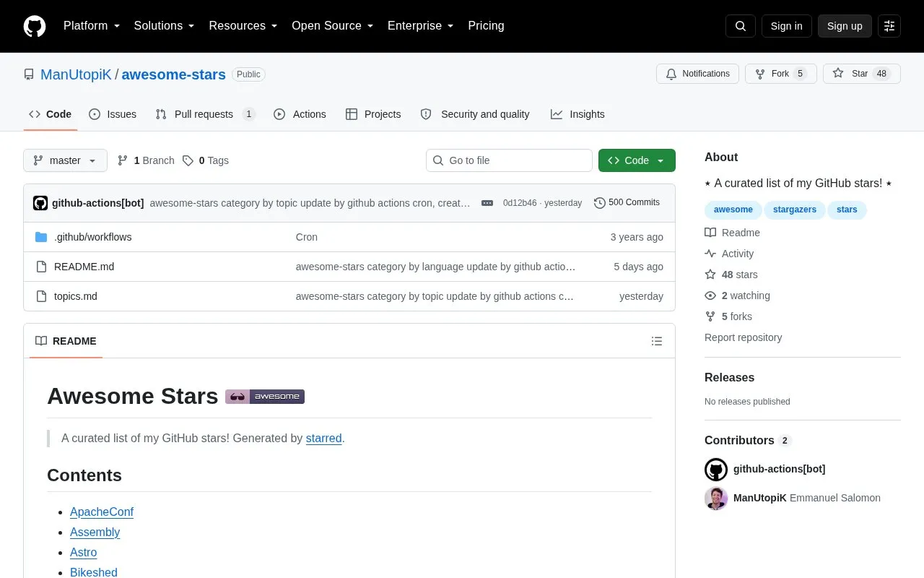Click the ManUtopiK contributor avatar
Screen dimensions: 924x578
click(x=716, y=498)
